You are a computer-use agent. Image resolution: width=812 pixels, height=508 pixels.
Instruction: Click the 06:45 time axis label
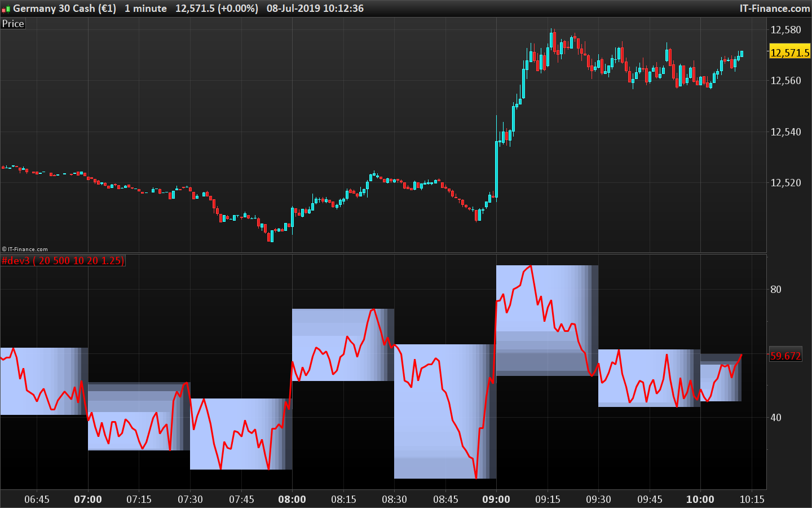pyautogui.click(x=37, y=500)
